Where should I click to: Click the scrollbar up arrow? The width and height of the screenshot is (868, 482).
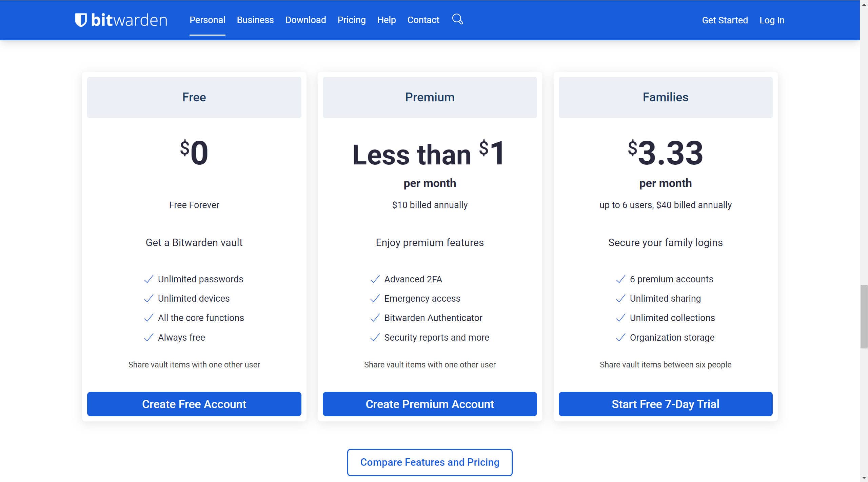[864, 4]
